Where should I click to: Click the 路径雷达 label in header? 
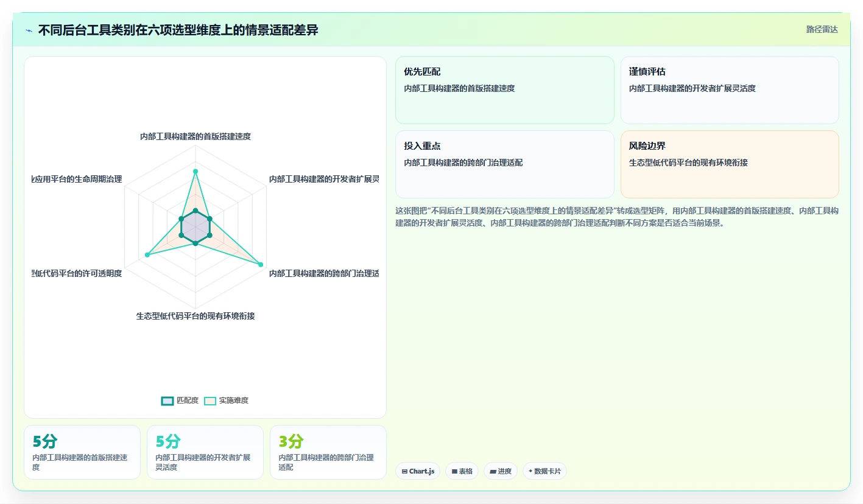coord(822,29)
